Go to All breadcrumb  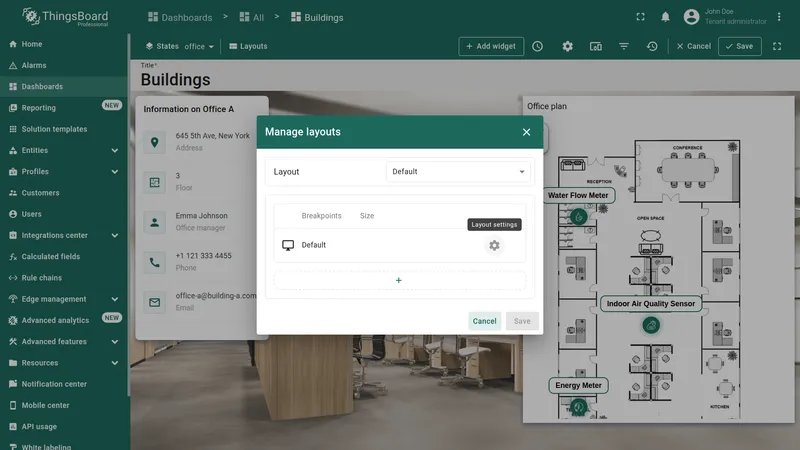point(252,17)
